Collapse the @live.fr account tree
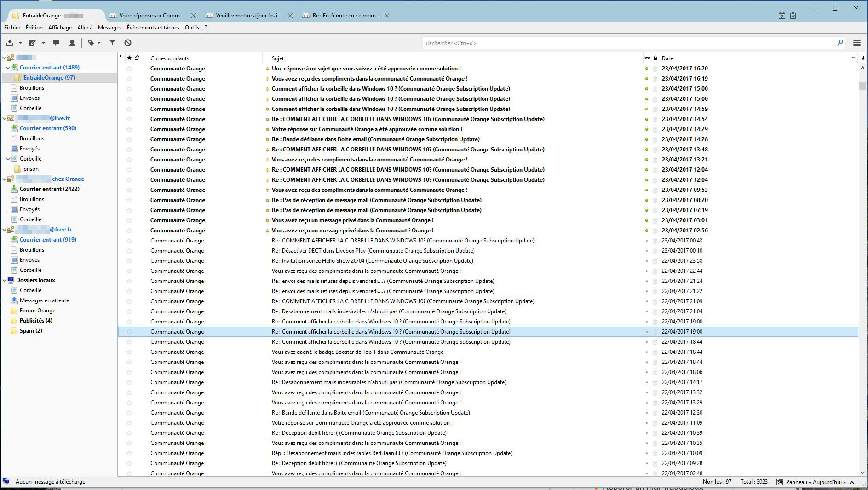868x490 pixels. (x=5, y=118)
